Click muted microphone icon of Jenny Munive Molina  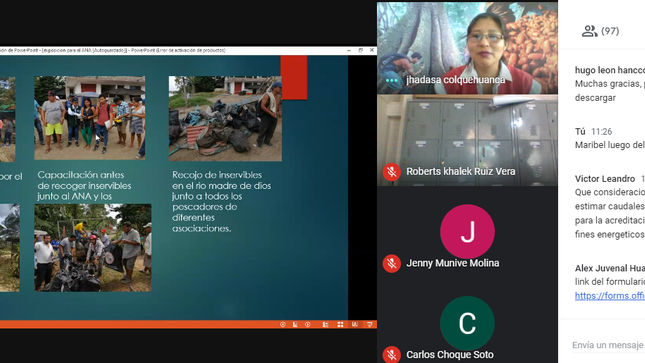392,263
